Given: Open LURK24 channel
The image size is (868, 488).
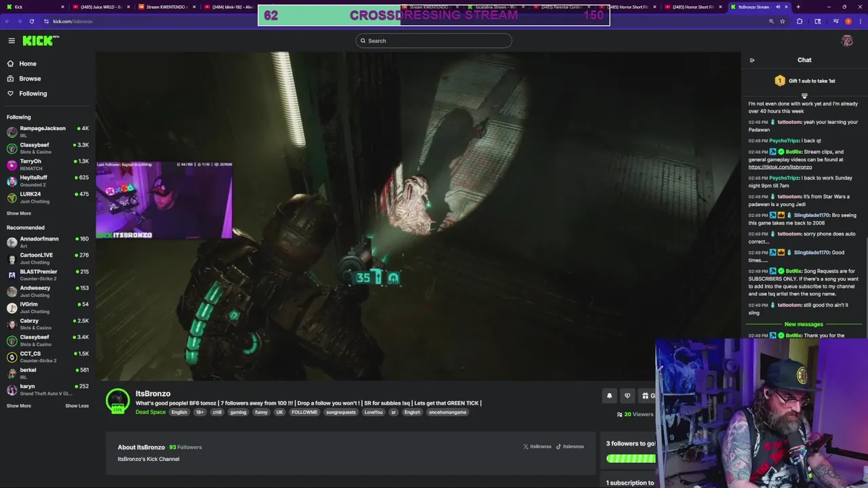Looking at the screenshot, I should click(x=47, y=197).
